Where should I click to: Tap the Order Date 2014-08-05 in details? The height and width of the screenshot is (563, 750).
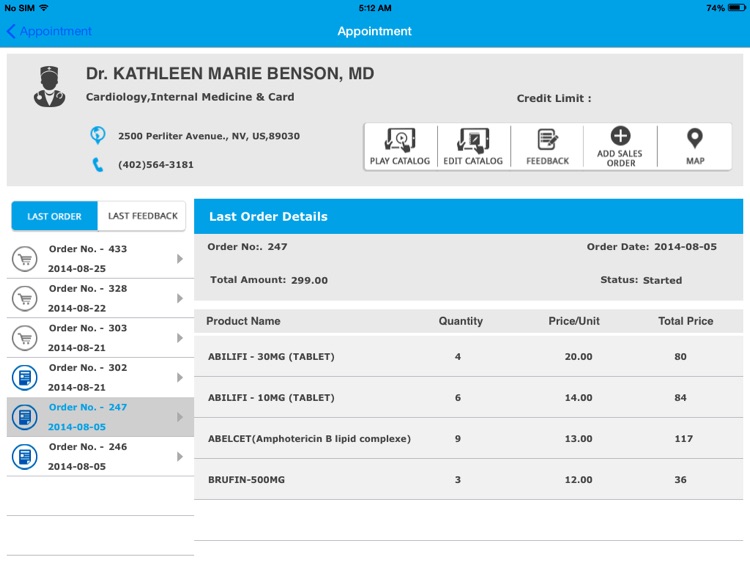[685, 247]
